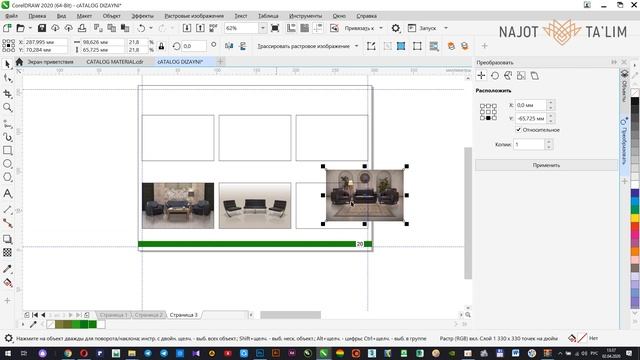640x360 pixels.
Task: Switch to Scale and Mirror in Transform docker
Action: [508, 76]
